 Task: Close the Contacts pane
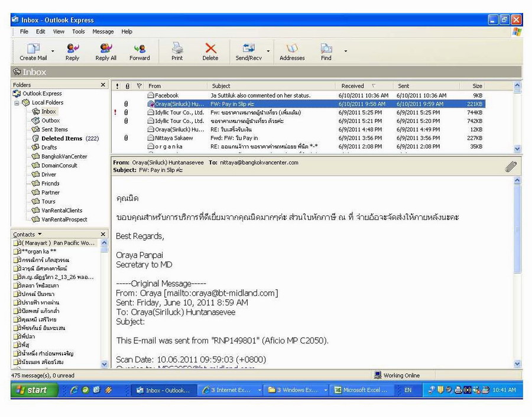pyautogui.click(x=103, y=234)
